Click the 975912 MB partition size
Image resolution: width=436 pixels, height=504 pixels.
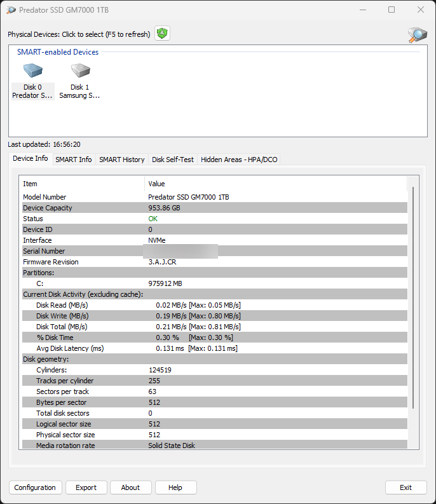[165, 283]
